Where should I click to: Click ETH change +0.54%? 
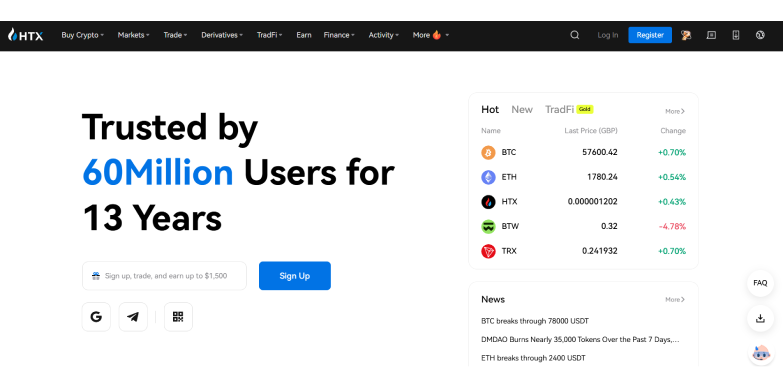(x=672, y=177)
